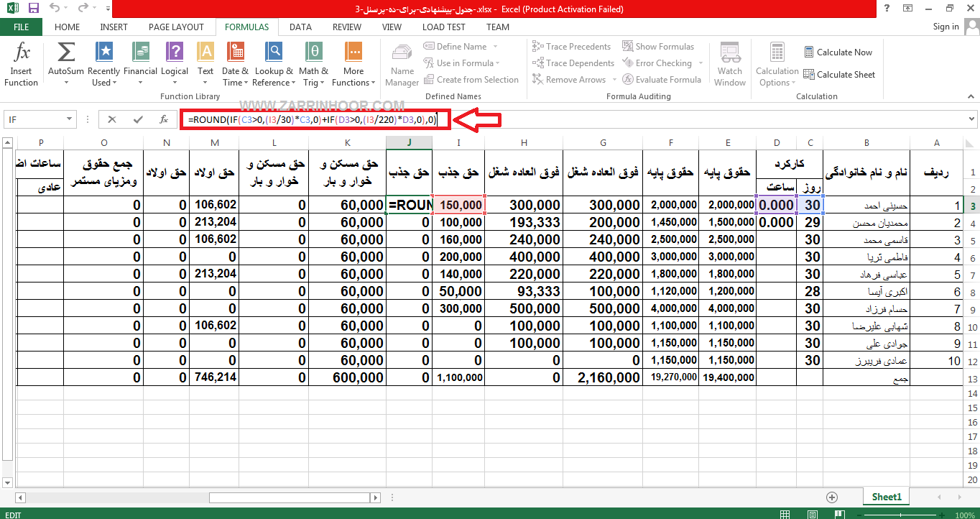The height and width of the screenshot is (519, 980).
Task: Select cell with value 746,214
Action: (215, 377)
